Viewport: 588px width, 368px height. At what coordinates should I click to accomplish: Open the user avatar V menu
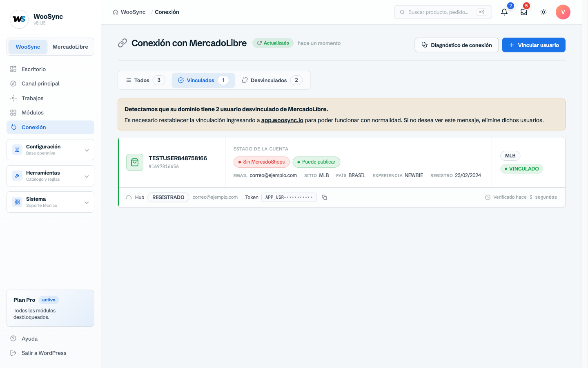pos(563,12)
